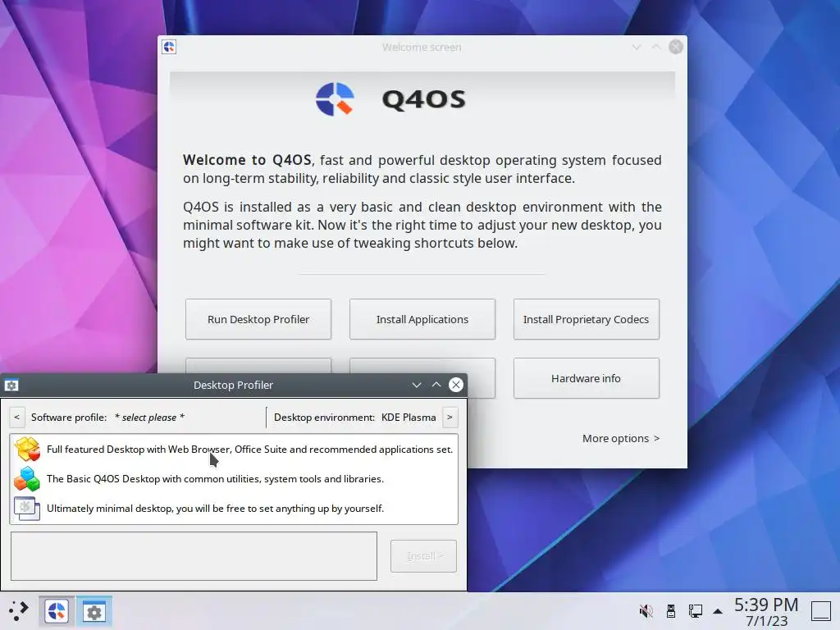Image resolution: width=840 pixels, height=630 pixels.
Task: Switch to Desktop Profiler taskbar entry
Action: [x=94, y=611]
